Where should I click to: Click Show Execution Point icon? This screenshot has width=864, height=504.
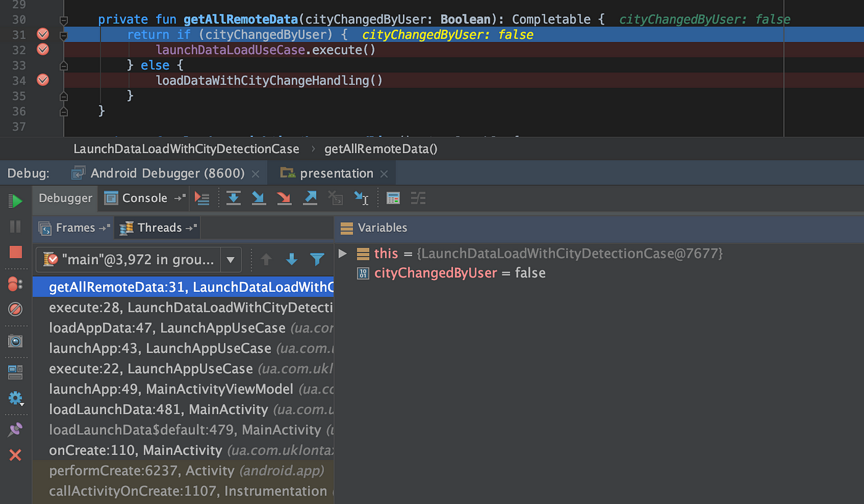click(x=202, y=198)
